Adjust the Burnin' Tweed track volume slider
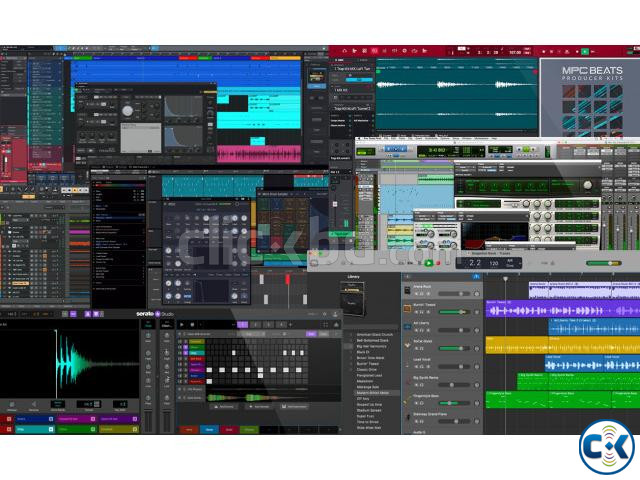The height and width of the screenshot is (480, 640). [453, 312]
